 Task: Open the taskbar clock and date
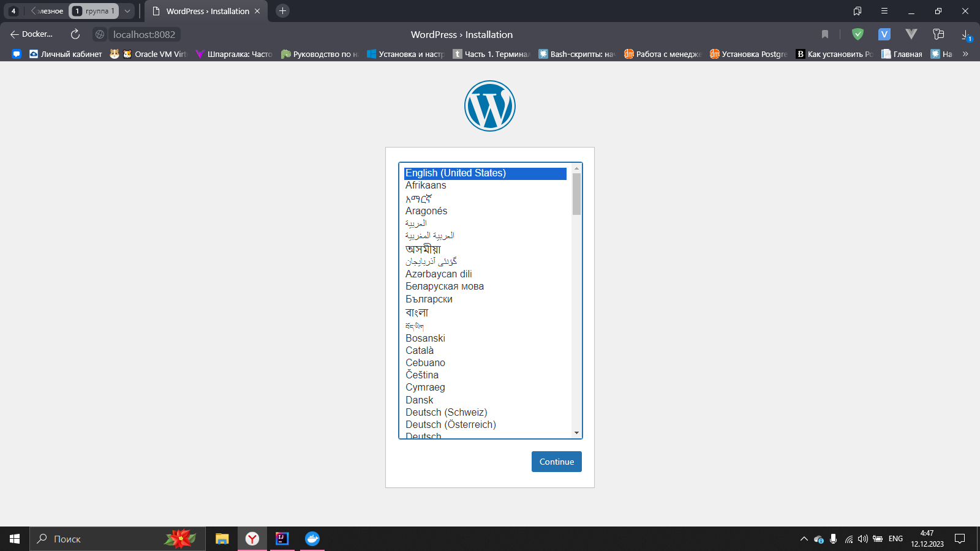pyautogui.click(x=927, y=539)
